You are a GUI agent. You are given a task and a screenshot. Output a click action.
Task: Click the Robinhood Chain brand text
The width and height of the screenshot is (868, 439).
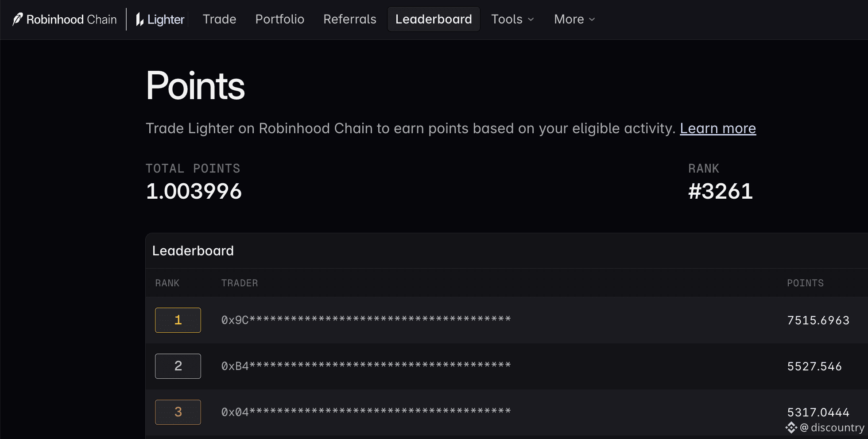(72, 19)
